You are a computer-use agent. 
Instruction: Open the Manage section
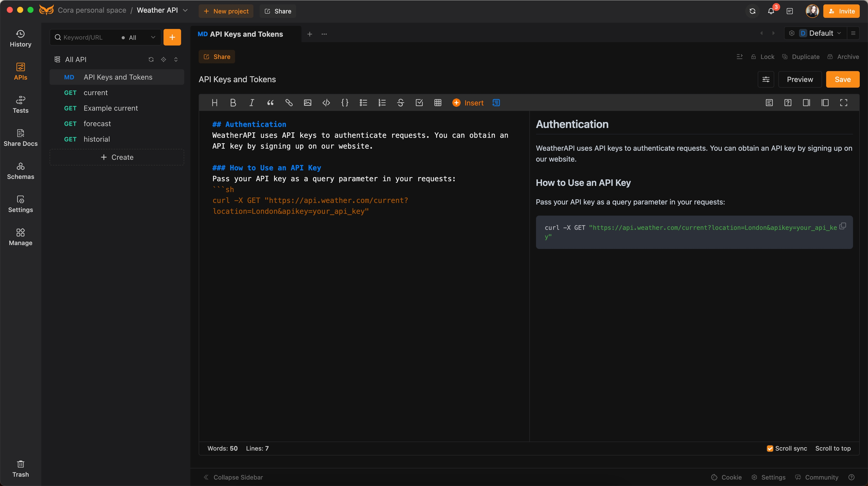tap(21, 237)
